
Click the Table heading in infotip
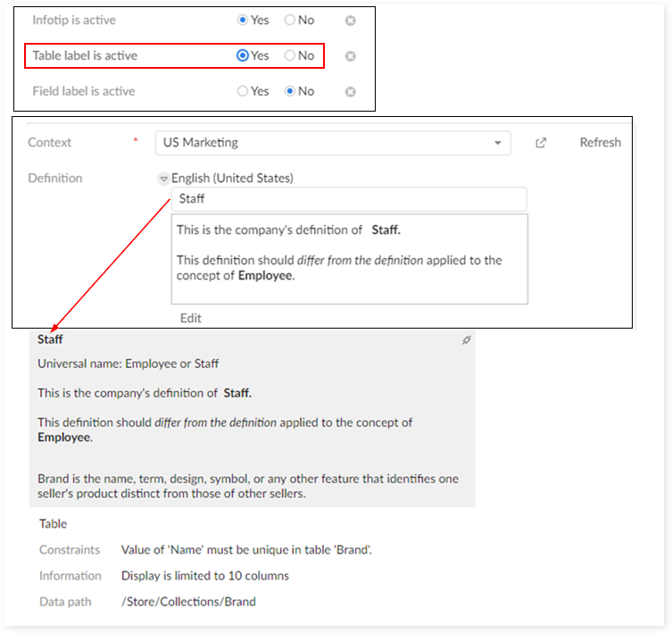(x=54, y=524)
